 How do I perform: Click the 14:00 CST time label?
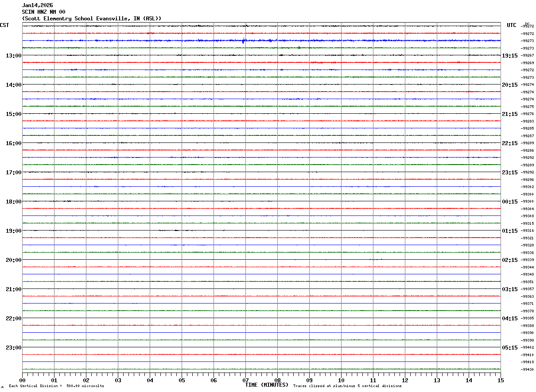pos(13,85)
